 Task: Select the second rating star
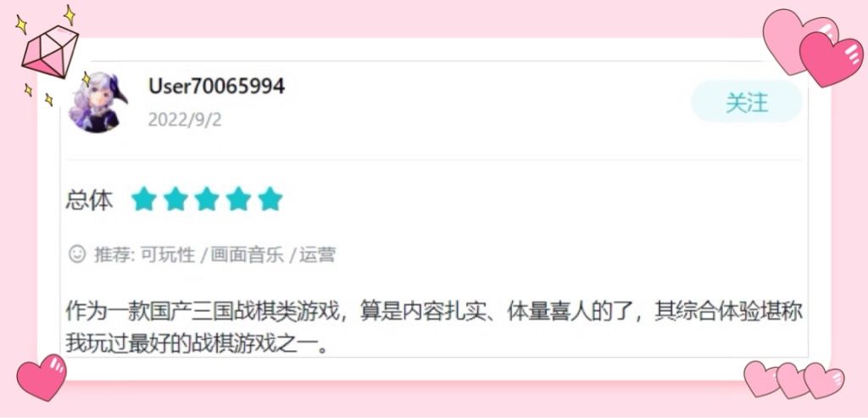pos(175,198)
